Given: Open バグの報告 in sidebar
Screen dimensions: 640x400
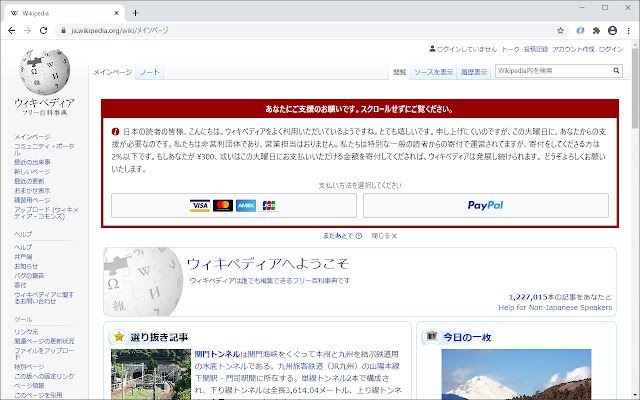Looking at the screenshot, I should pyautogui.click(x=29, y=276).
